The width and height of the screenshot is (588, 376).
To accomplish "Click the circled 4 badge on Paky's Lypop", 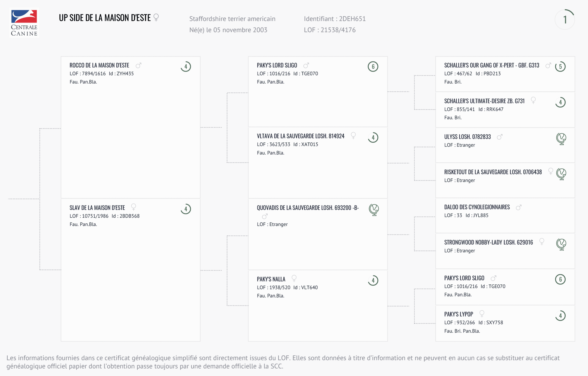I will pos(560,316).
